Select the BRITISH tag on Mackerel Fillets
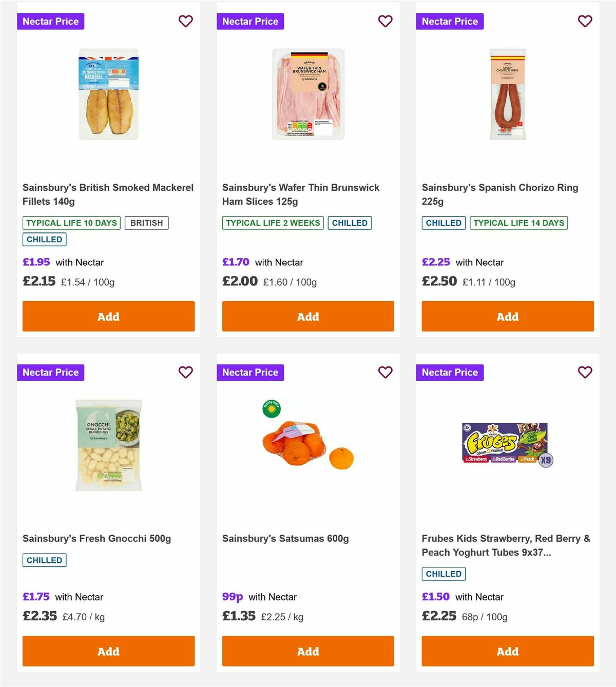Screen dimensions: 616x687 147,223
